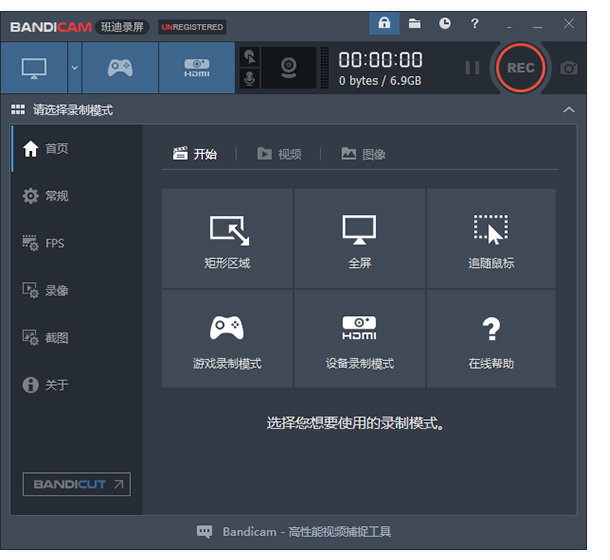
Task: Toggle webcam overlay icon
Action: coord(288,68)
